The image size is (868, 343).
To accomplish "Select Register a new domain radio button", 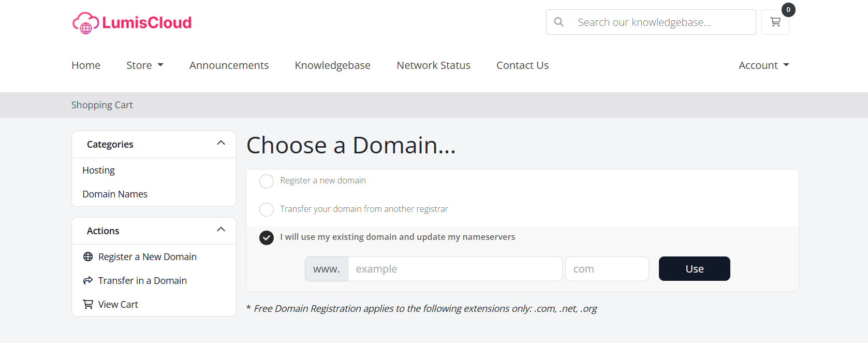I will pos(267,181).
